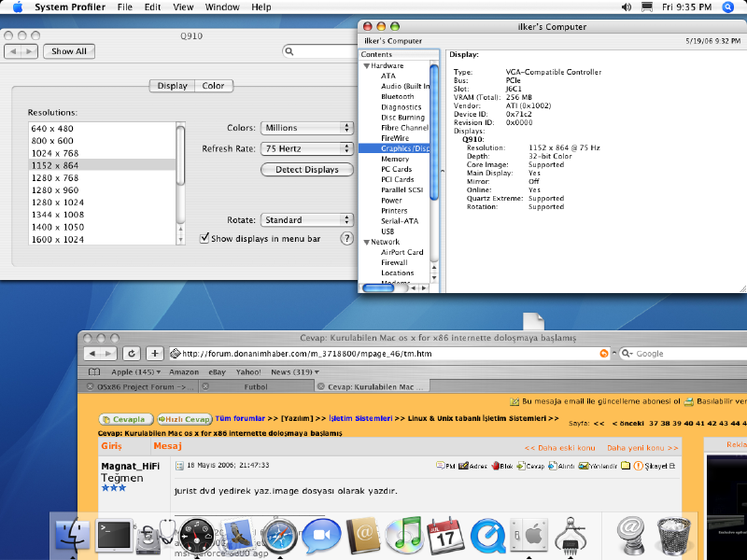
Task: Launch Mail from the Dock
Action: coord(238,536)
